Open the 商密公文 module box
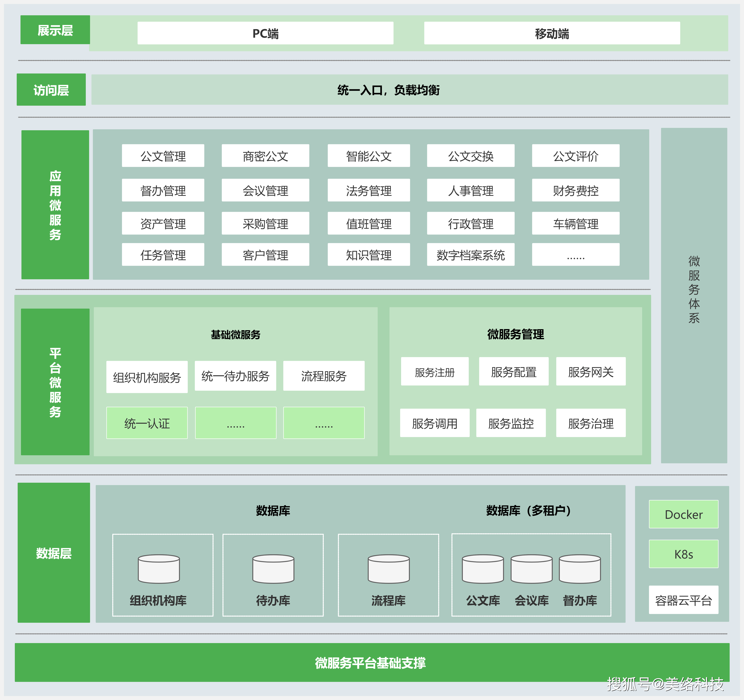Screen dimensions: 744x700 [265, 155]
